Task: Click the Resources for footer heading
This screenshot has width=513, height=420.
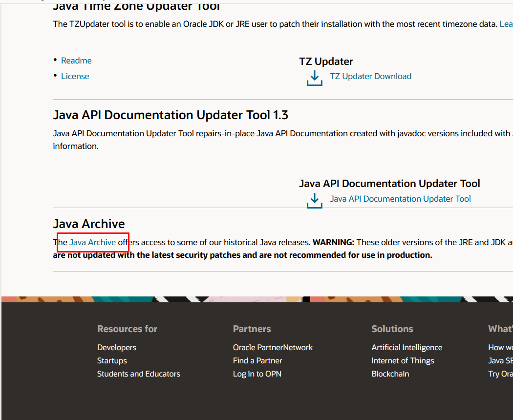Action: (127, 329)
